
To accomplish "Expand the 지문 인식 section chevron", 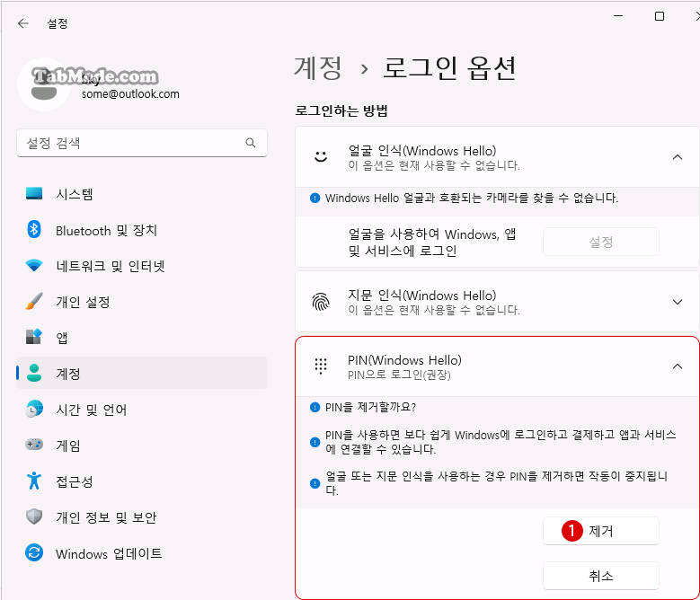I will coord(678,302).
